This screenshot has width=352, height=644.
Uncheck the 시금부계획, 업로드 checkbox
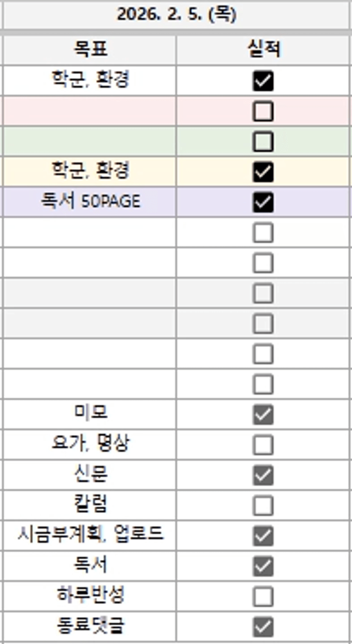click(x=263, y=536)
